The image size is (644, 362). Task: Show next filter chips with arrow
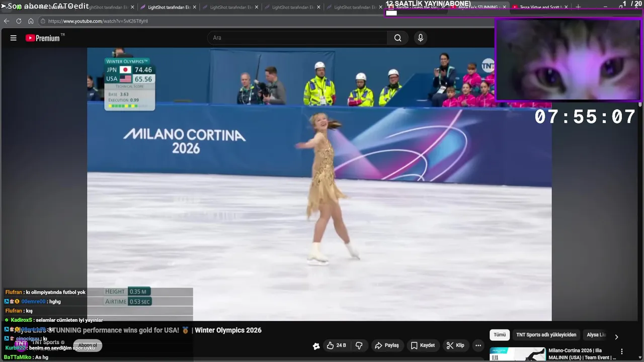pos(616,336)
